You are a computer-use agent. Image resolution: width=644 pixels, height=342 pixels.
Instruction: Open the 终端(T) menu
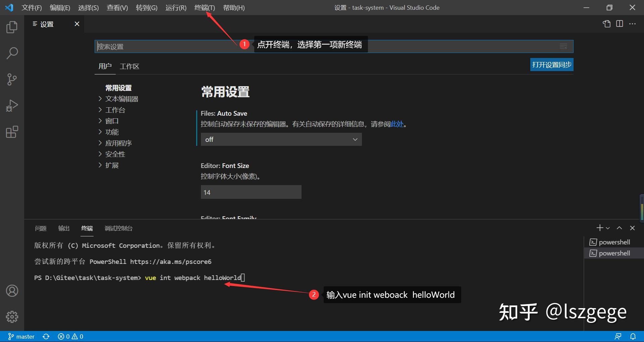[204, 7]
